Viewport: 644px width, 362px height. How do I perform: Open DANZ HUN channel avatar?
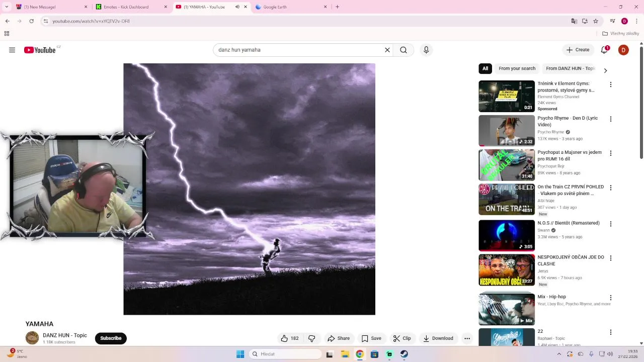[32, 338]
